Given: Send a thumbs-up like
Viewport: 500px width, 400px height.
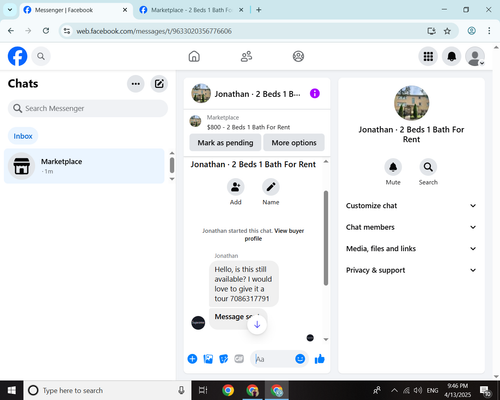Looking at the screenshot, I should [x=320, y=359].
